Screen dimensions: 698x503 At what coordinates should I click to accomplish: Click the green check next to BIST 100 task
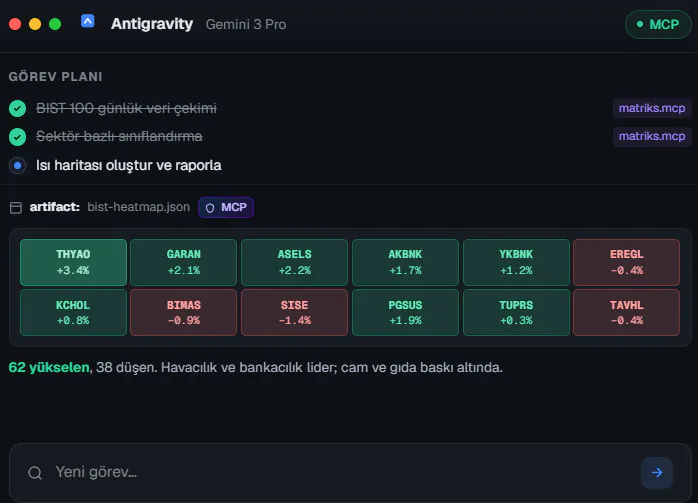point(17,108)
